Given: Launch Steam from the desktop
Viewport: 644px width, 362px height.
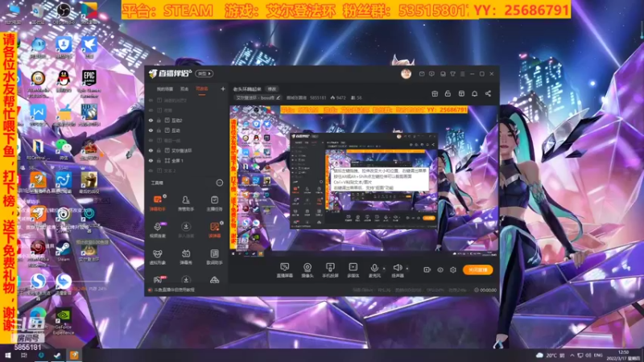Looking at the screenshot, I should tap(63, 250).
